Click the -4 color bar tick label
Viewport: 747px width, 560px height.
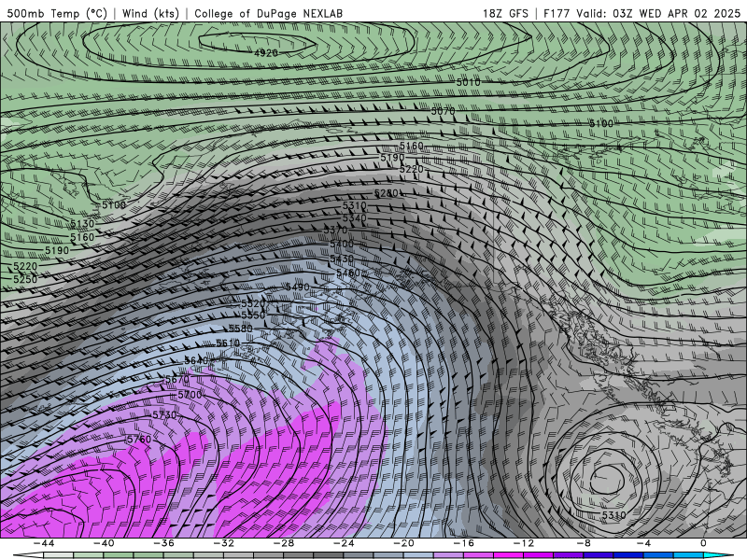click(644, 543)
